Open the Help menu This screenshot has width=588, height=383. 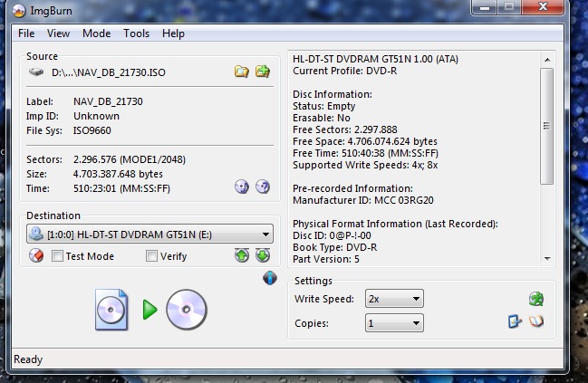(x=173, y=34)
